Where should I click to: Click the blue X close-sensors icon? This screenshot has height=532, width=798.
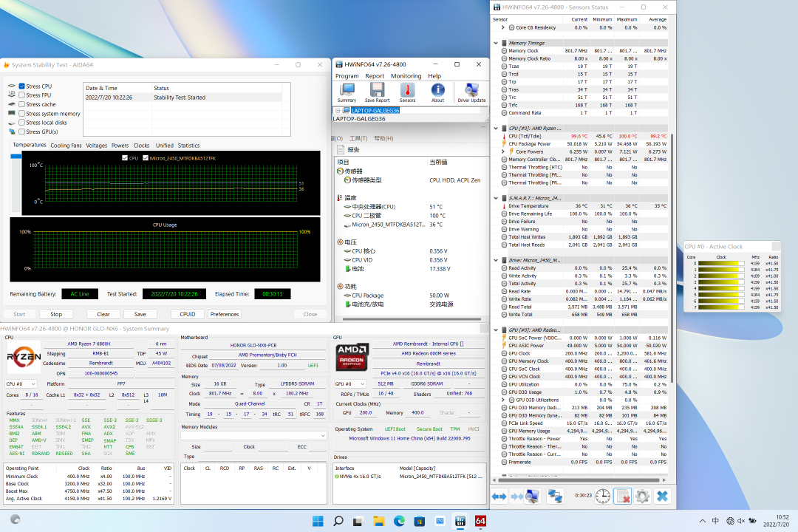pos(662,496)
